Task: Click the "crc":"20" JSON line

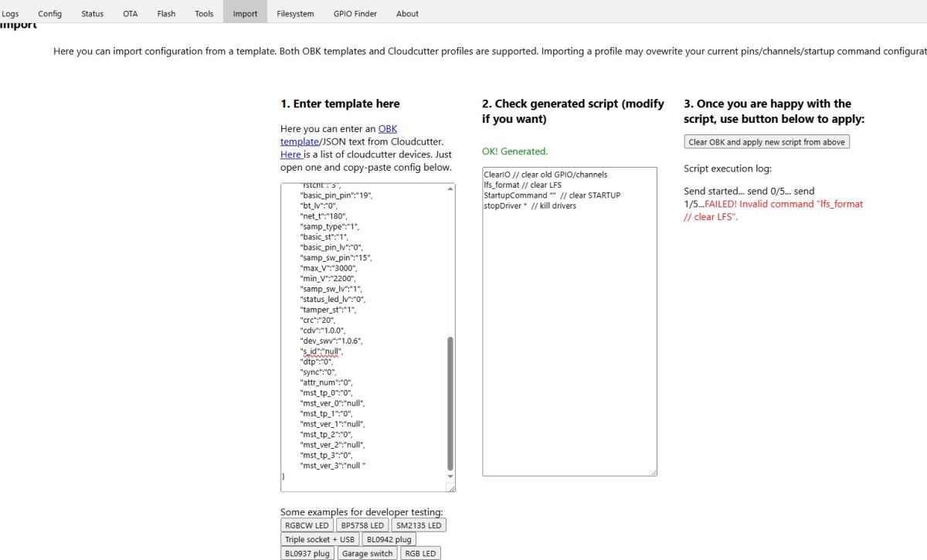Action: tap(319, 320)
